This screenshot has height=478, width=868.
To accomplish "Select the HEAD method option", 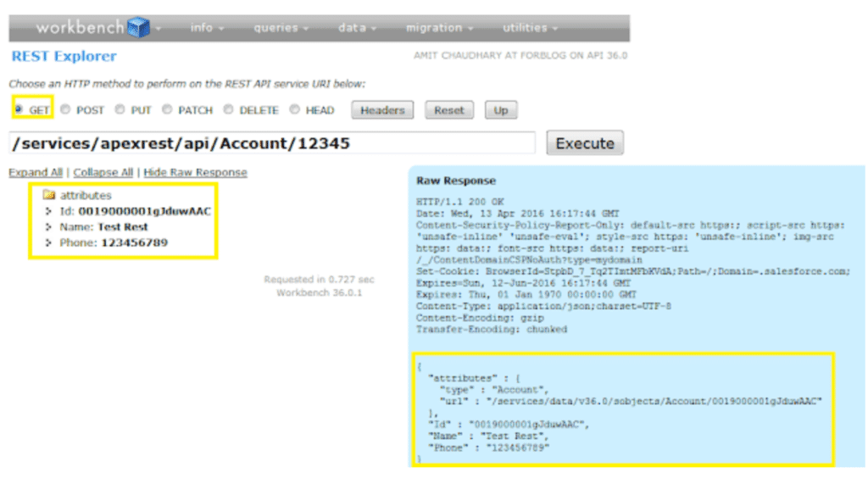I will click(294, 109).
